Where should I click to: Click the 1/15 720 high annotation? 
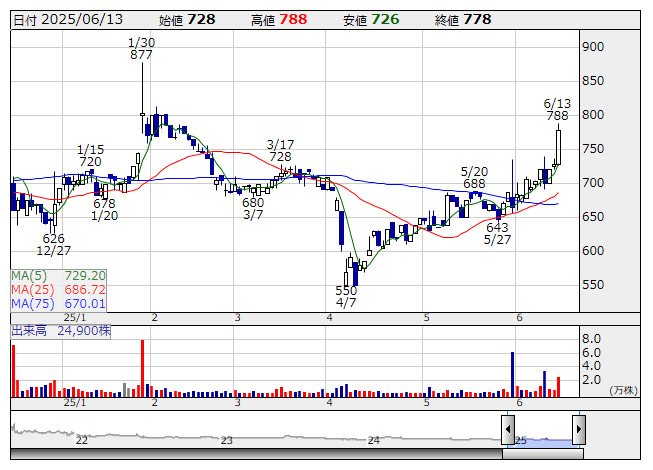click(x=90, y=155)
